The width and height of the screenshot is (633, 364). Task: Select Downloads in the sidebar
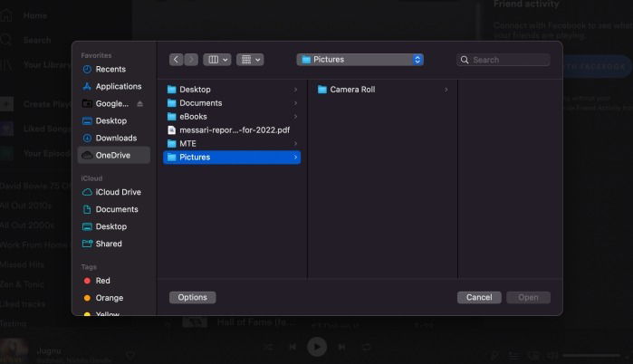[114, 138]
